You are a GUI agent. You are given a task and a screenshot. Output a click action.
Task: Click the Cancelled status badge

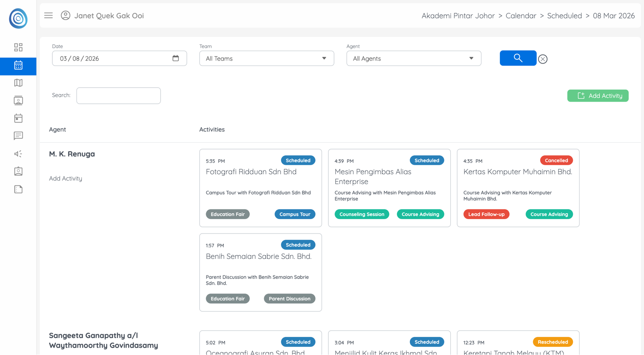556,160
